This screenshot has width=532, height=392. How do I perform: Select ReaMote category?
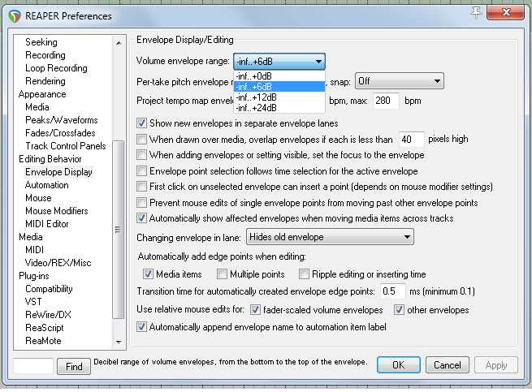(43, 340)
